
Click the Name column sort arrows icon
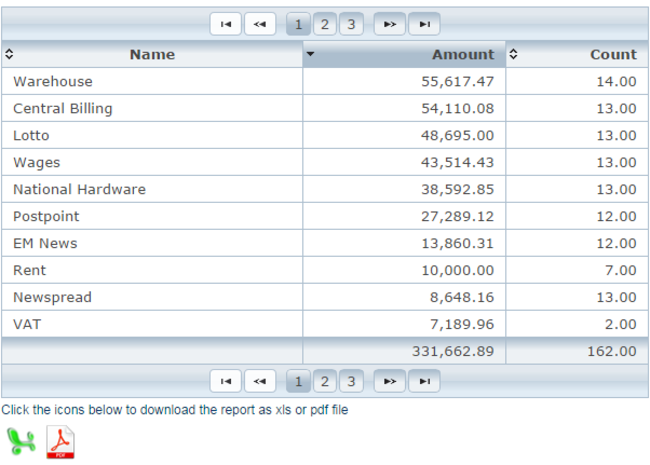tap(9, 54)
